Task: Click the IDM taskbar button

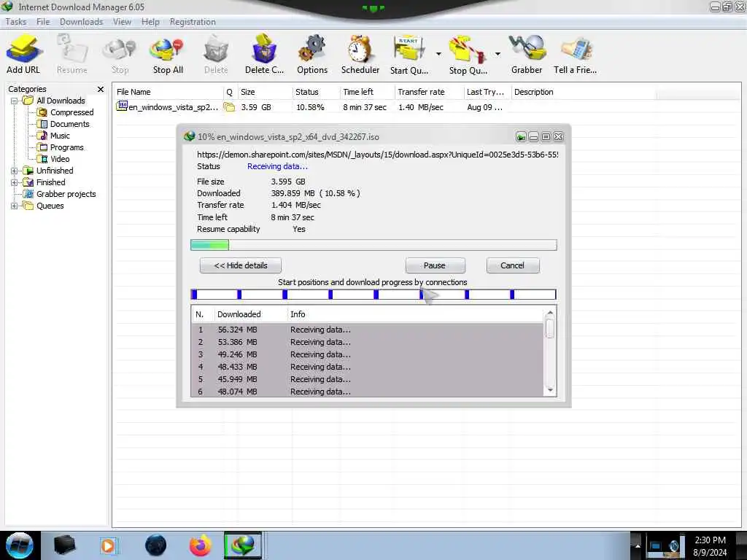Action: (243, 545)
